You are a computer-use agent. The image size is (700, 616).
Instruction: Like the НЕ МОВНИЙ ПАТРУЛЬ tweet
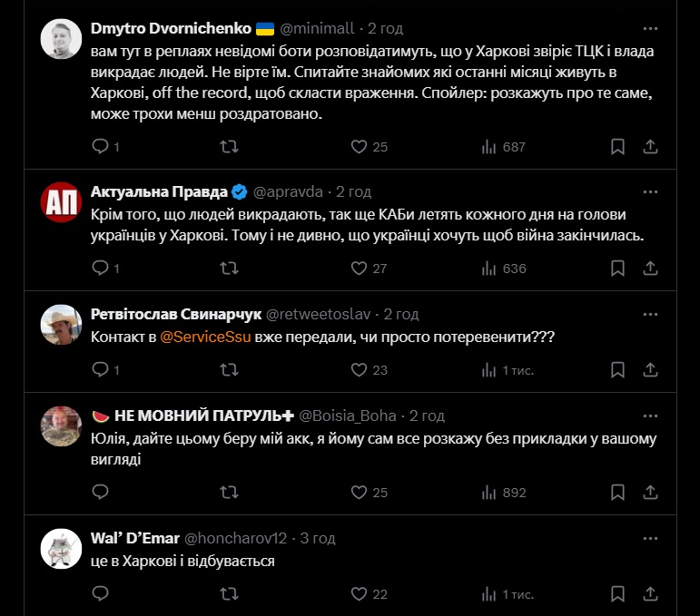(360, 493)
